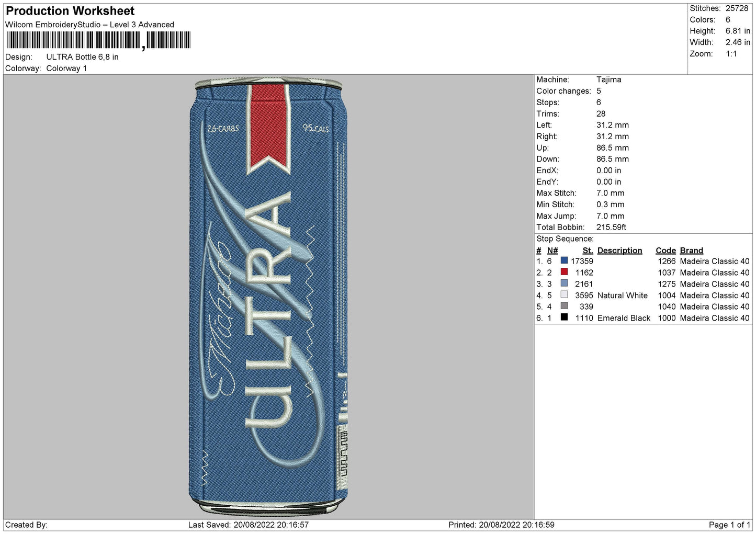This screenshot has height=534, width=756.
Task: Click the Height value 6.81 in
Action: [738, 31]
